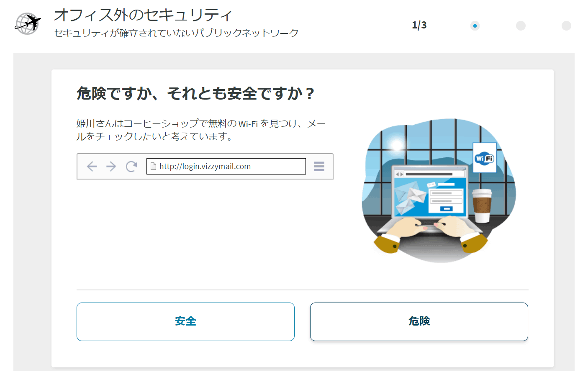Click the page icon inside the address bar
The image size is (588, 372).
click(x=153, y=166)
